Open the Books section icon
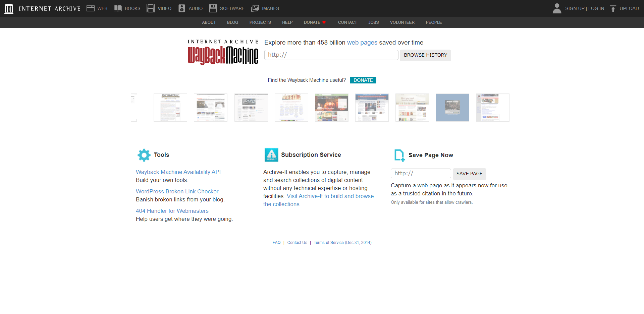Image resolution: width=644 pixels, height=314 pixels. click(118, 8)
